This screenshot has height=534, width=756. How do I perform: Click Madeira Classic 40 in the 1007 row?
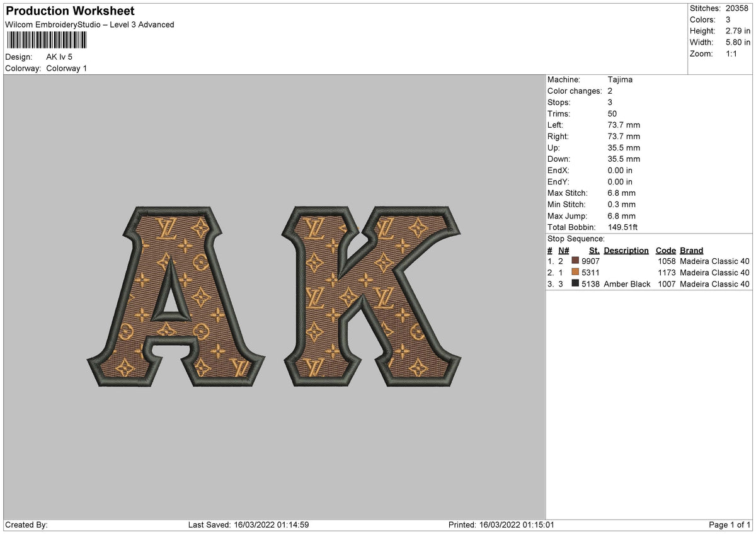(714, 284)
